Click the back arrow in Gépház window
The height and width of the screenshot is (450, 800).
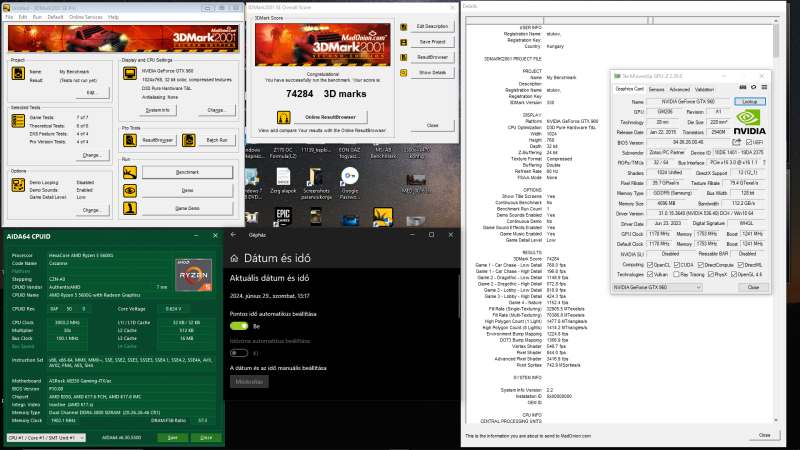(233, 235)
